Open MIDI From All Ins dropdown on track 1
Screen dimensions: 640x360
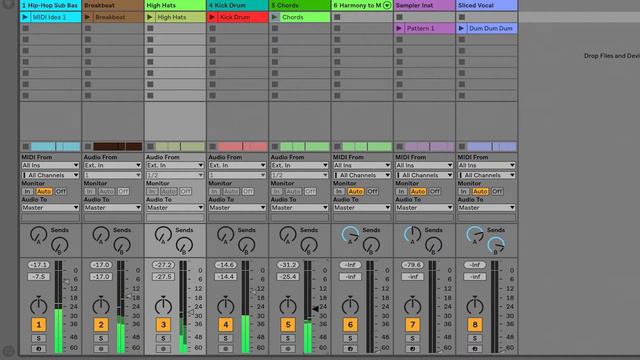[x=50, y=165]
